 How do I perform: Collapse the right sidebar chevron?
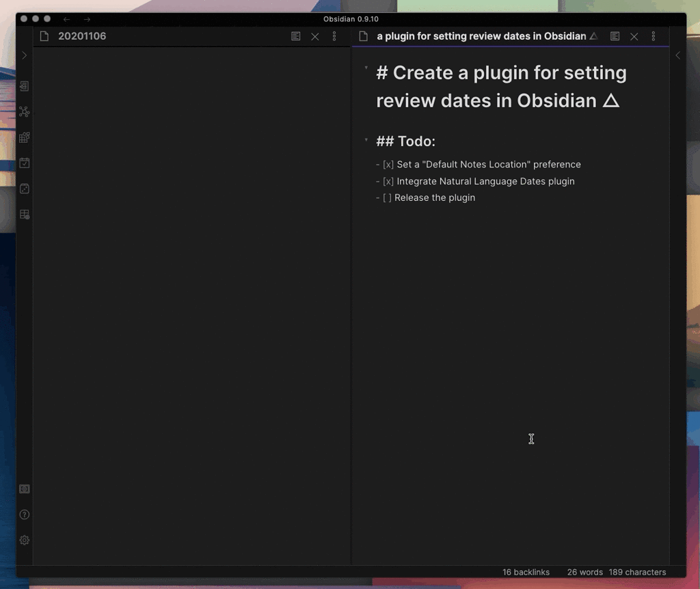click(677, 56)
